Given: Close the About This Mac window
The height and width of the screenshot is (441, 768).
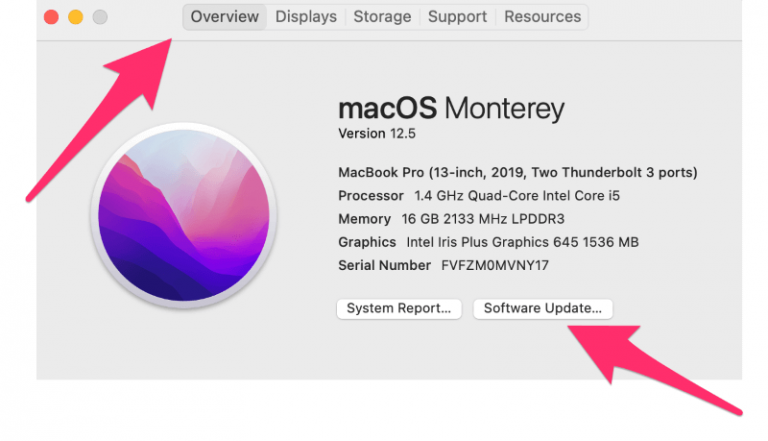Looking at the screenshot, I should click(50, 17).
